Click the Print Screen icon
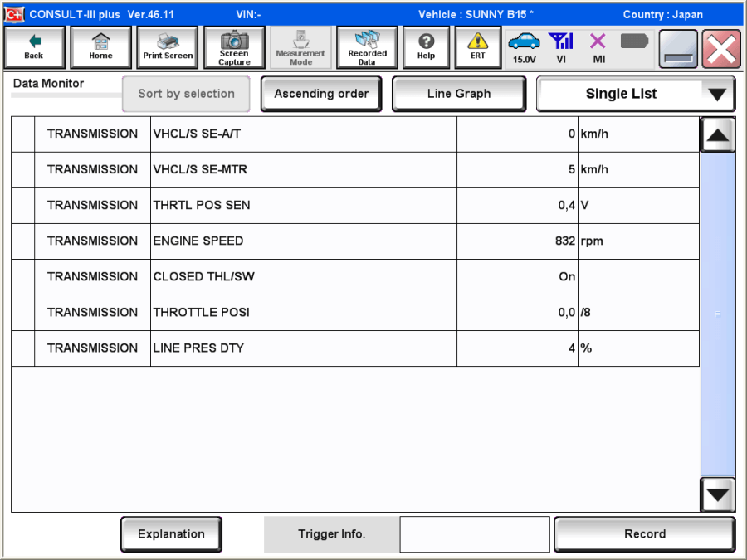This screenshot has height=560, width=747. click(x=168, y=47)
